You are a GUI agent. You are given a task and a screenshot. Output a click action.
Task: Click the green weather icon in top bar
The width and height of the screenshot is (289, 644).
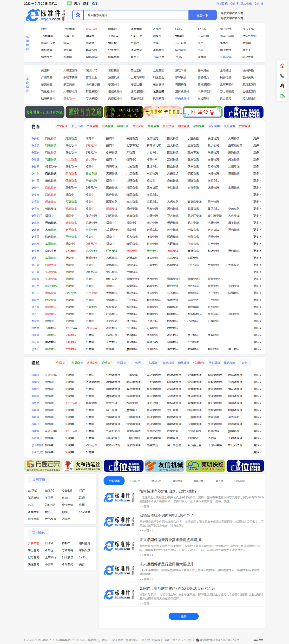click(x=69, y=4)
